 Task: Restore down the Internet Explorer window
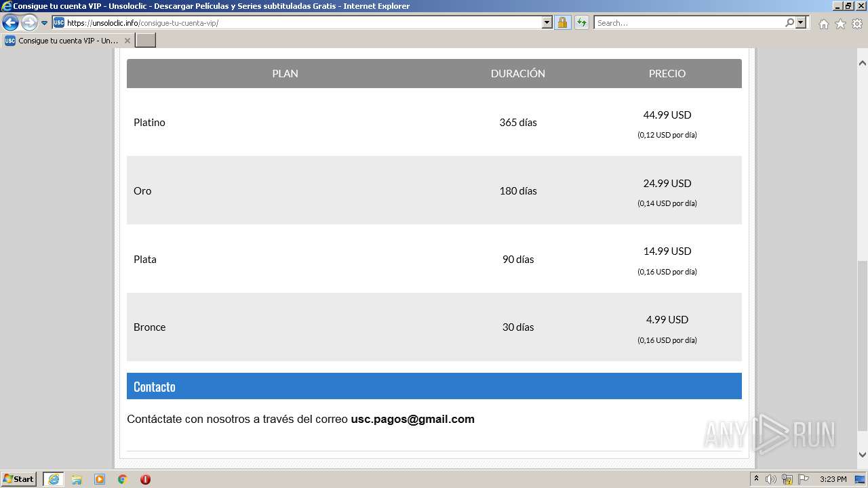click(848, 6)
